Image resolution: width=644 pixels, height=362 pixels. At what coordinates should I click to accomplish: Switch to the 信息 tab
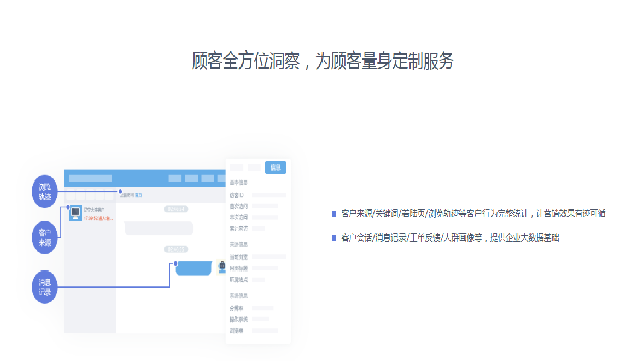click(x=276, y=167)
